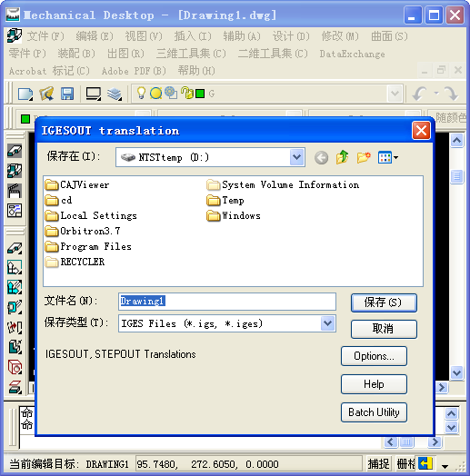The width and height of the screenshot is (470, 476).
Task: Select the RECYCLER folder
Action: (x=75, y=262)
